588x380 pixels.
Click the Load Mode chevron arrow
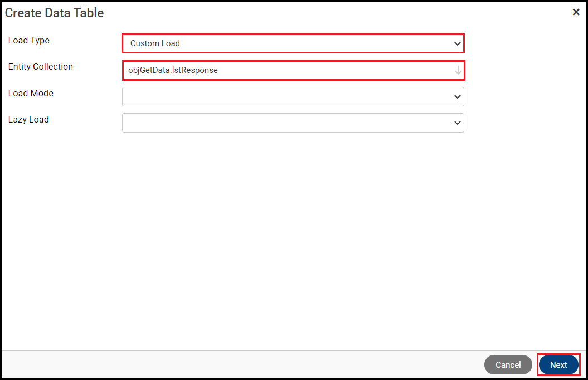pos(458,97)
